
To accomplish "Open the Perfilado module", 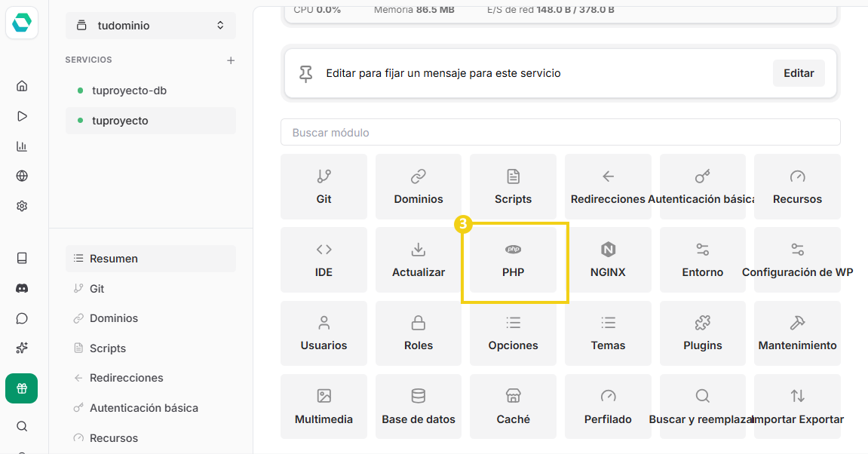I will (608, 406).
